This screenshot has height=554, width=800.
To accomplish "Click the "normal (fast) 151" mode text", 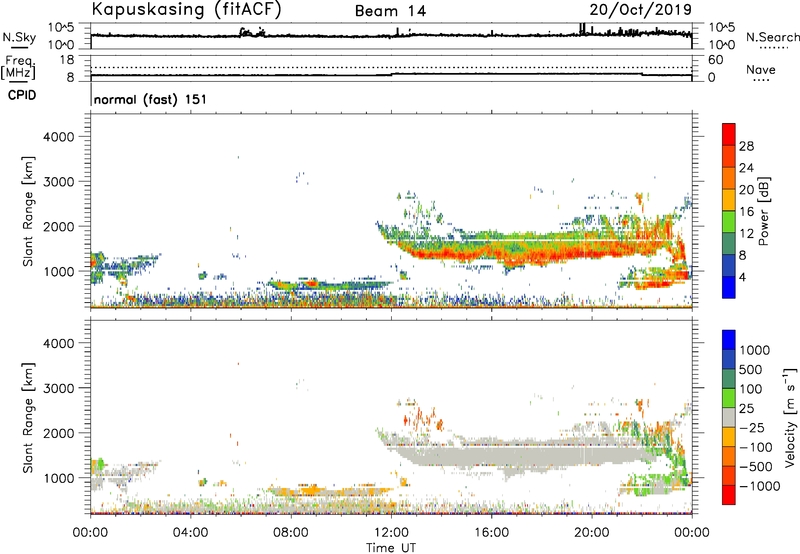I will tap(151, 99).
